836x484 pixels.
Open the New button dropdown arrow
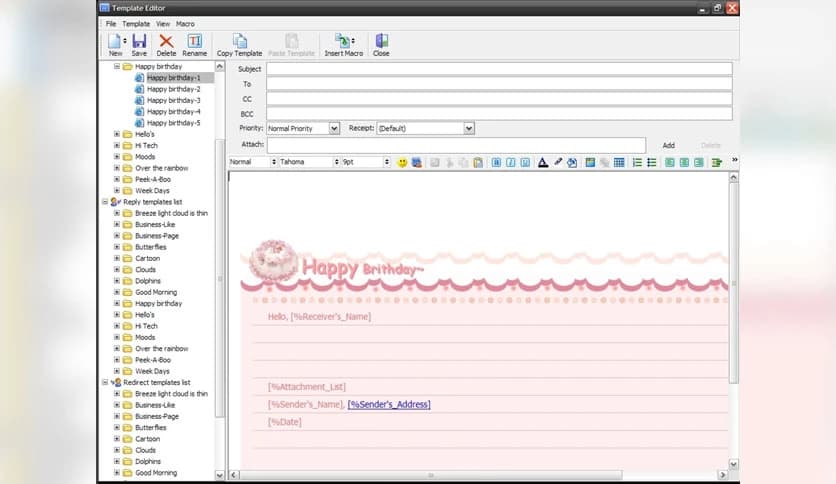pyautogui.click(x=125, y=41)
